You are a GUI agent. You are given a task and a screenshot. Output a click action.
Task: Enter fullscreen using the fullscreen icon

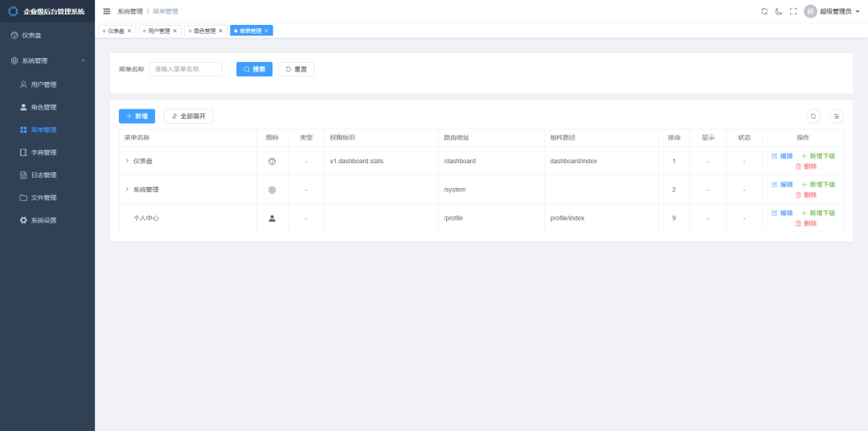(793, 11)
